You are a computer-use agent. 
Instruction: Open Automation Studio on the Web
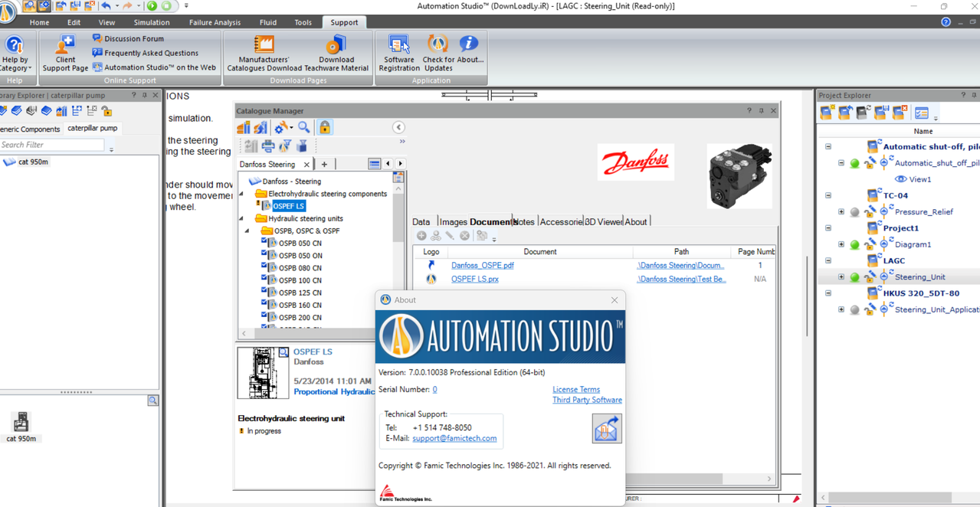[x=154, y=67]
